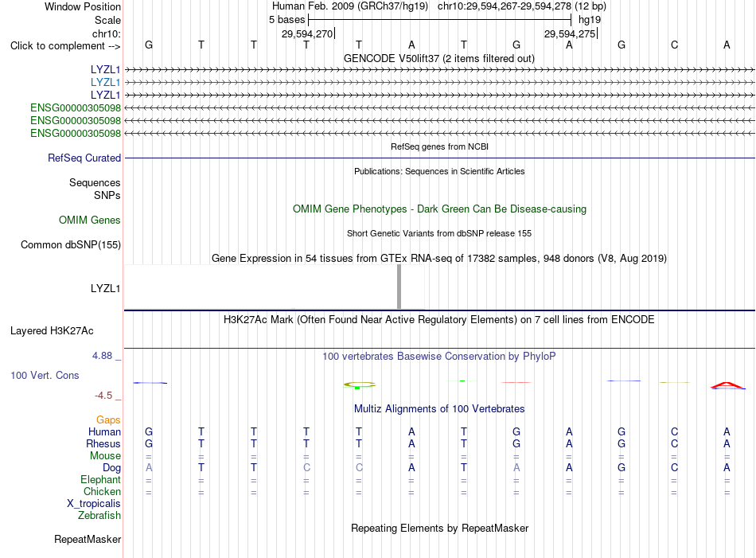The height and width of the screenshot is (558, 756).
Task: Click the SNPs track label
Action: click(x=107, y=195)
